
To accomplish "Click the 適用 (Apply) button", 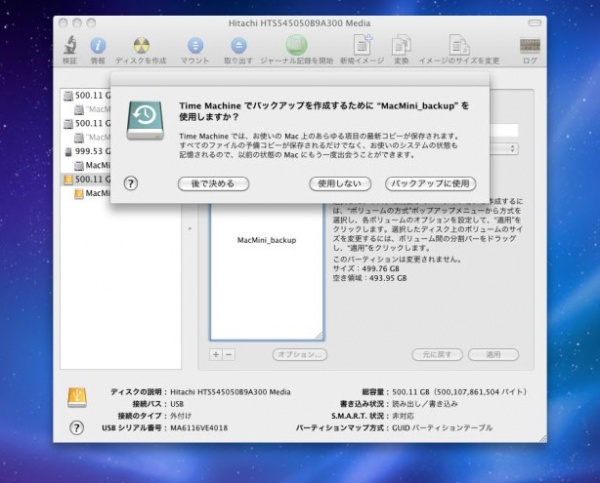I will 493,354.
